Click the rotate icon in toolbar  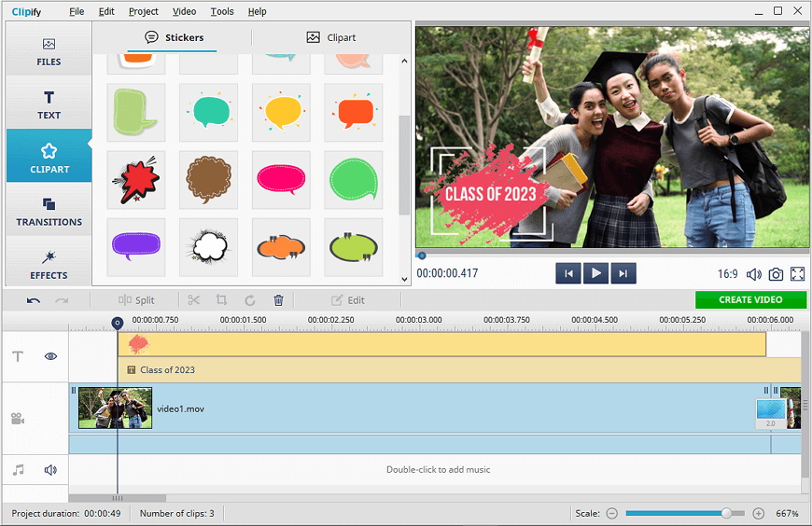[249, 300]
